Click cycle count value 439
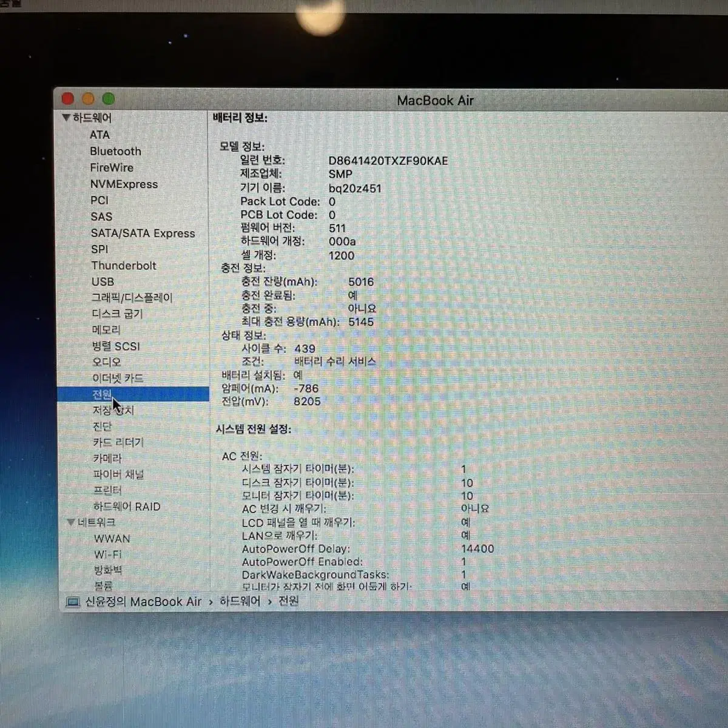This screenshot has height=728, width=728. point(305,349)
